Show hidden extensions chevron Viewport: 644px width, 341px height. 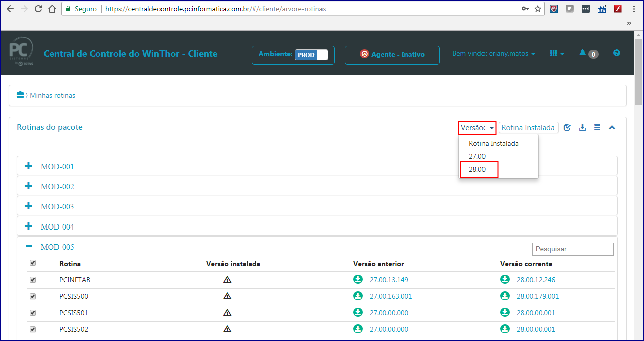coord(629,23)
